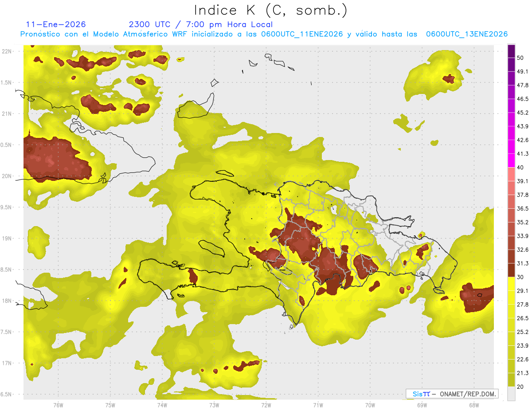This screenshot has width=532, height=411.
Task: Click the colorbar value 37.8
Action: click(x=523, y=195)
